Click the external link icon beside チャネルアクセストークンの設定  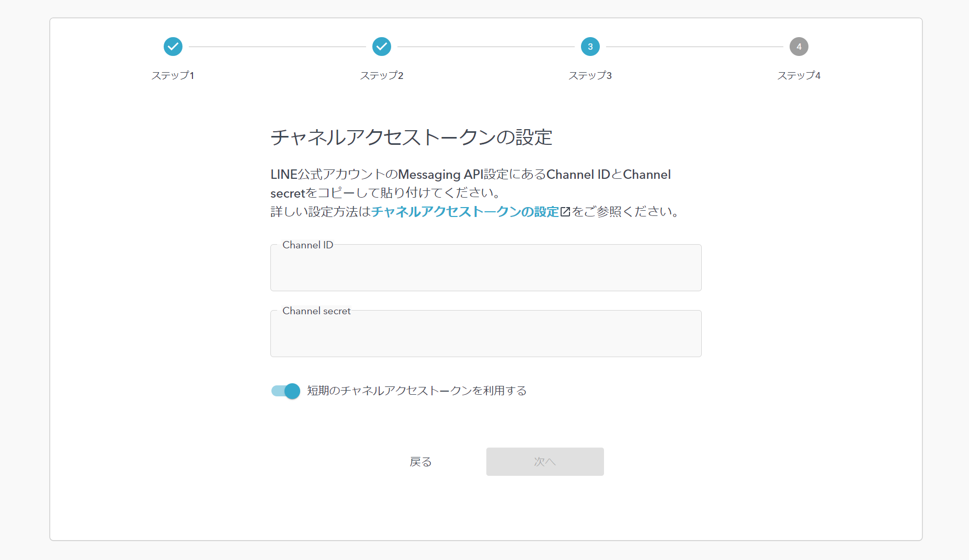[565, 212]
